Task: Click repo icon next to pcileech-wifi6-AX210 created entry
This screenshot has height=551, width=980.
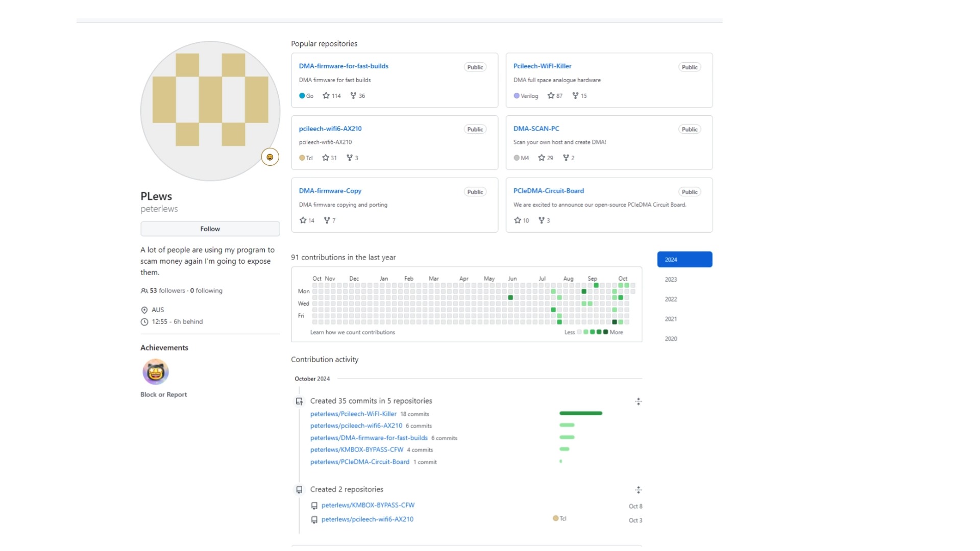Action: 314,520
